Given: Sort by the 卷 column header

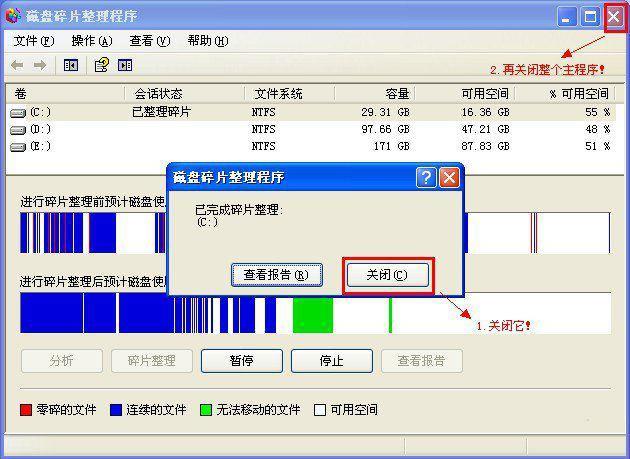Looking at the screenshot, I should (x=65, y=94).
